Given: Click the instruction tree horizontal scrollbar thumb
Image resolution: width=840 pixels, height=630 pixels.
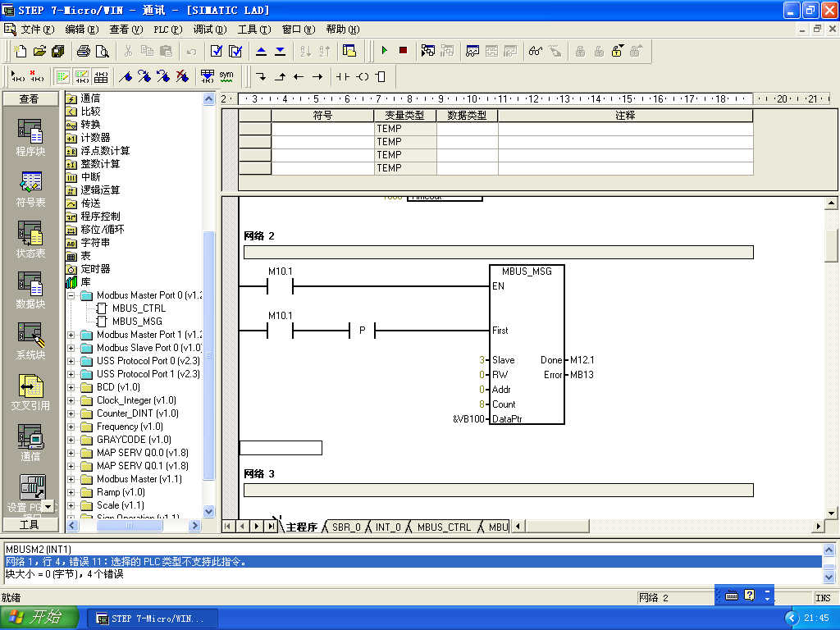Looking at the screenshot, I should coord(130,526).
